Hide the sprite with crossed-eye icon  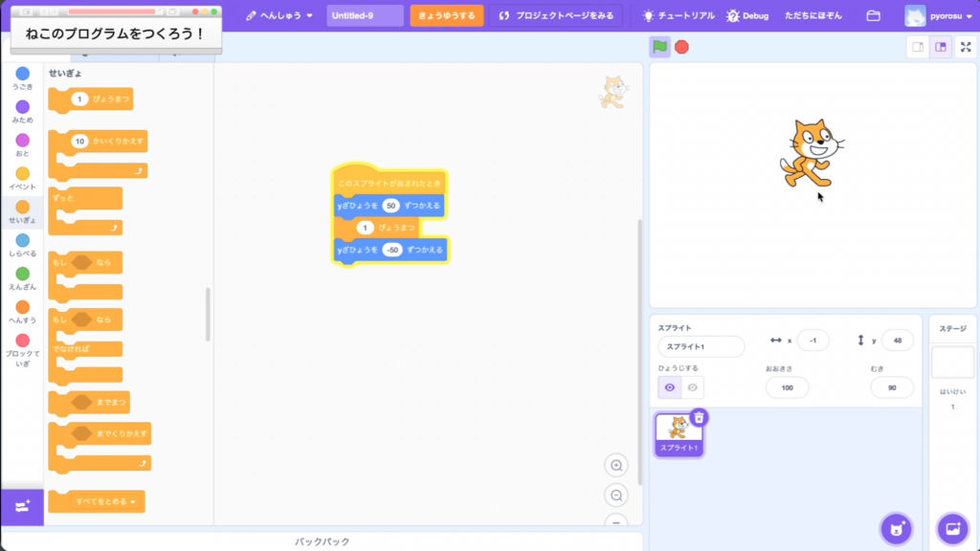click(693, 387)
